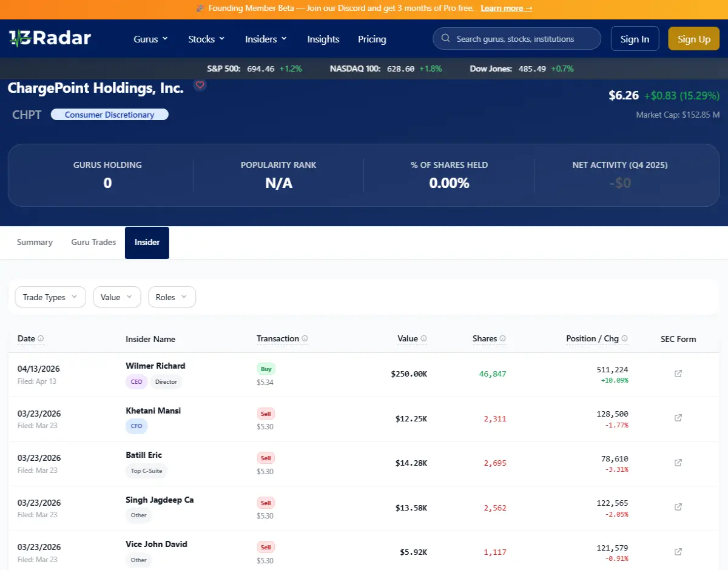Click insider name Singh Jagdeep Ca
The height and width of the screenshot is (570, 728).
tap(160, 500)
